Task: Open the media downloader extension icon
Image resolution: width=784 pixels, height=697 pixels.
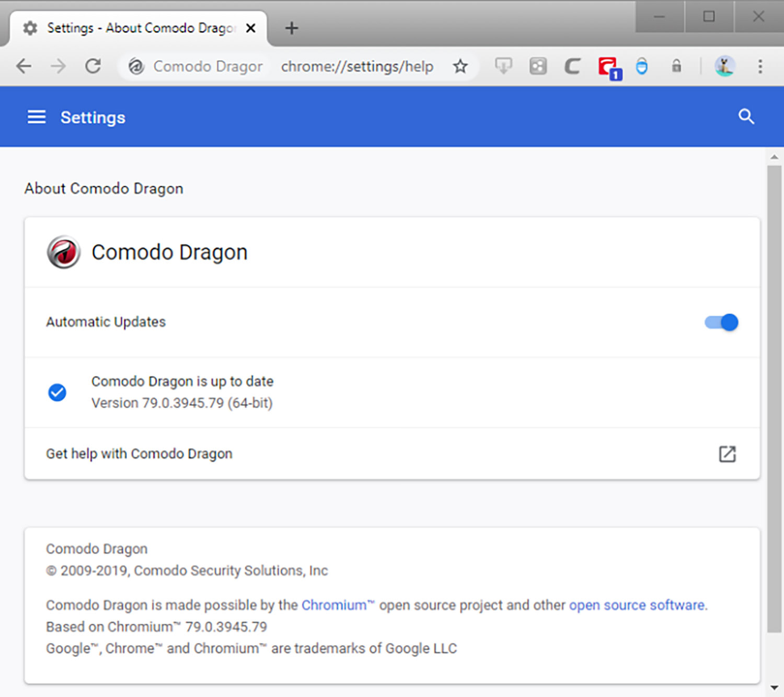Action: (x=503, y=66)
